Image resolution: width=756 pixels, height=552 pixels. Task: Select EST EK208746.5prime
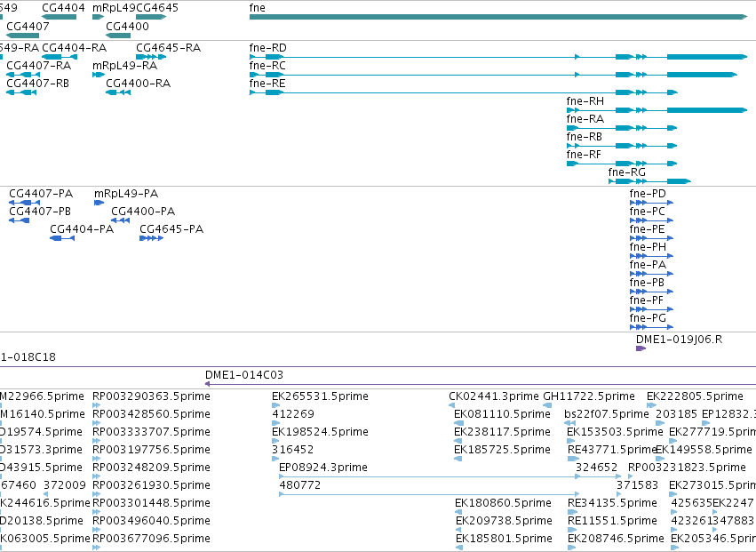[x=616, y=540]
